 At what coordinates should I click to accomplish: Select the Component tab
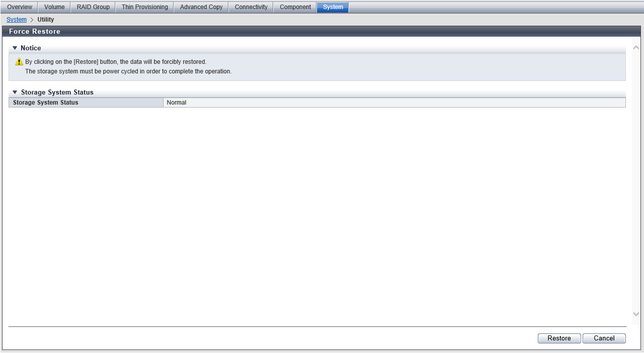coord(295,7)
